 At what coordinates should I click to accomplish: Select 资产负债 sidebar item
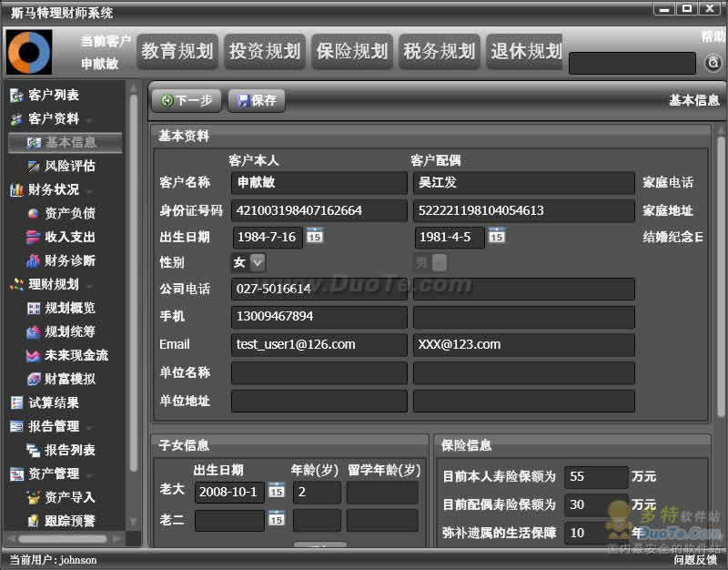pyautogui.click(x=69, y=213)
